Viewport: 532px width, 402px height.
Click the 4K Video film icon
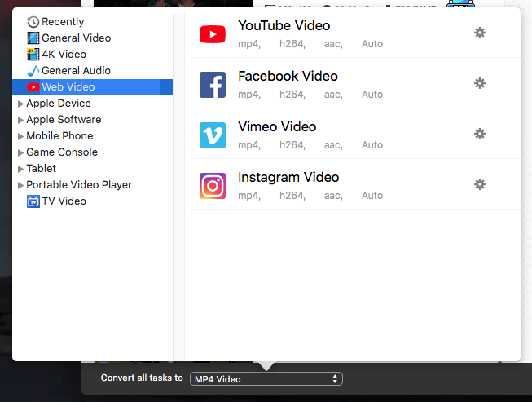coord(33,55)
